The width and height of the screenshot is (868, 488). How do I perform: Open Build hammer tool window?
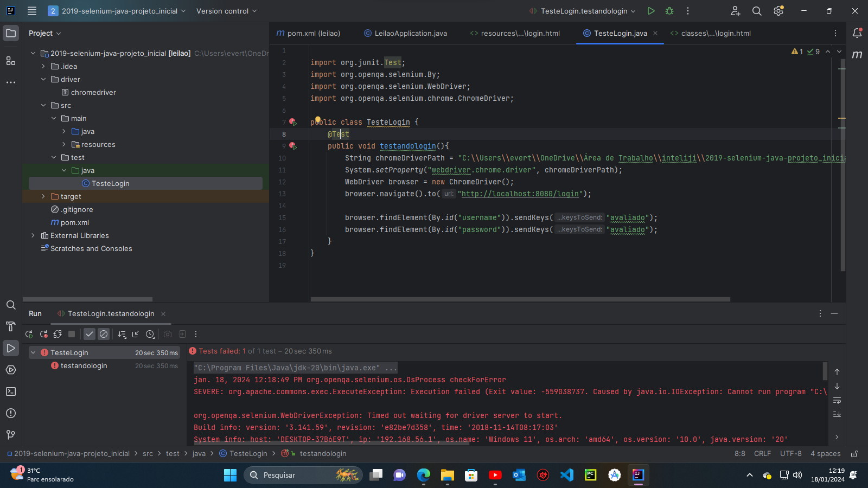(11, 326)
